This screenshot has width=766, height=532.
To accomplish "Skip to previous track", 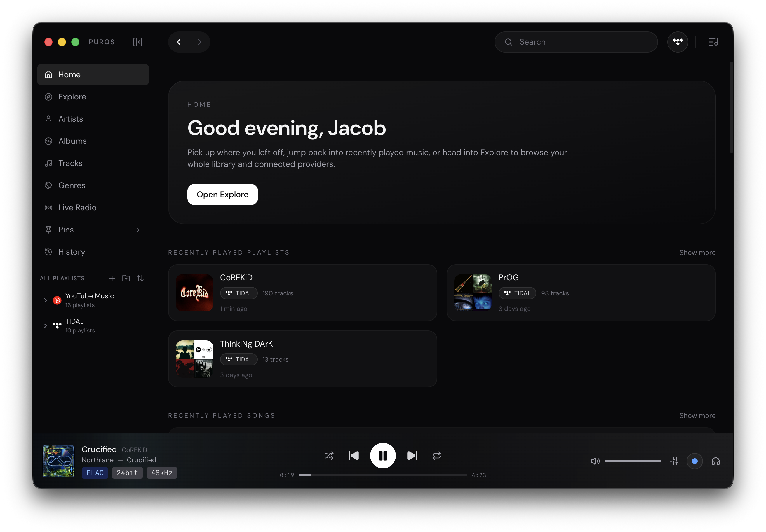I will tap(354, 456).
